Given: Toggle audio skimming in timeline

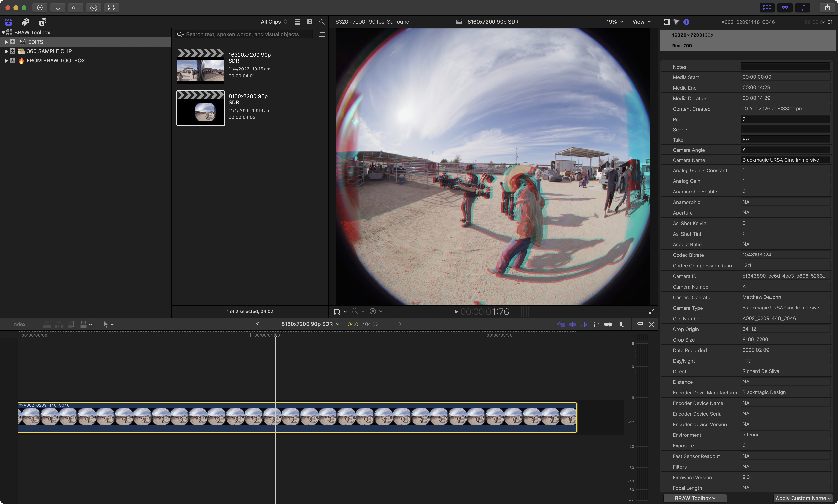Looking at the screenshot, I should [584, 324].
